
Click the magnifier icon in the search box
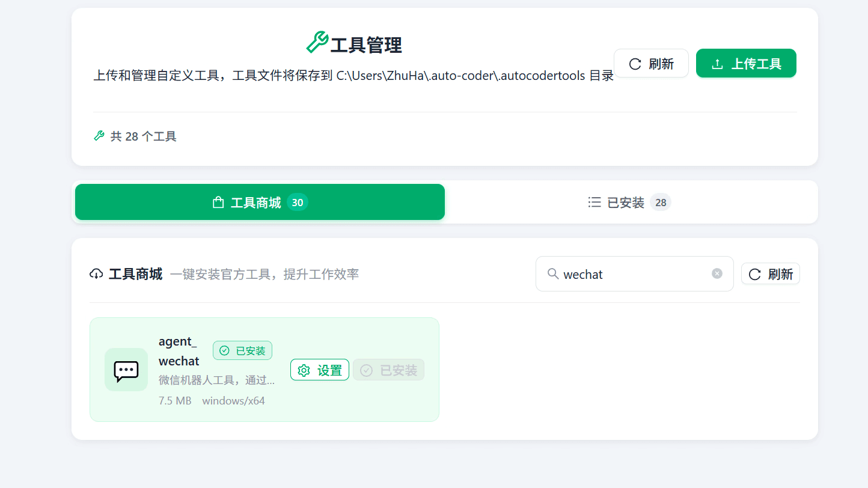coord(552,274)
